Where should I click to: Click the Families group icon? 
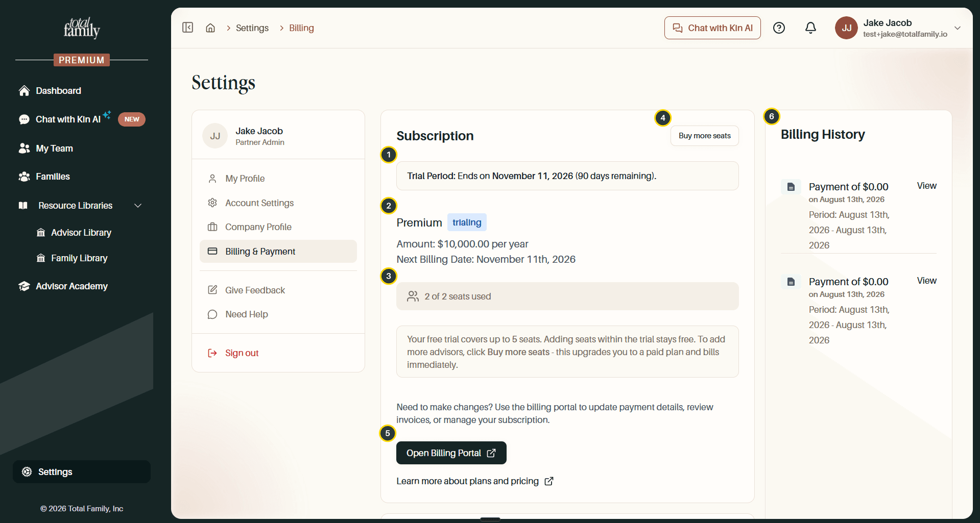tap(24, 177)
